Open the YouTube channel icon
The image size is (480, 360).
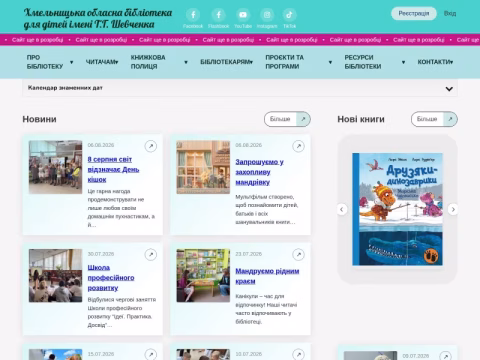pyautogui.click(x=243, y=15)
